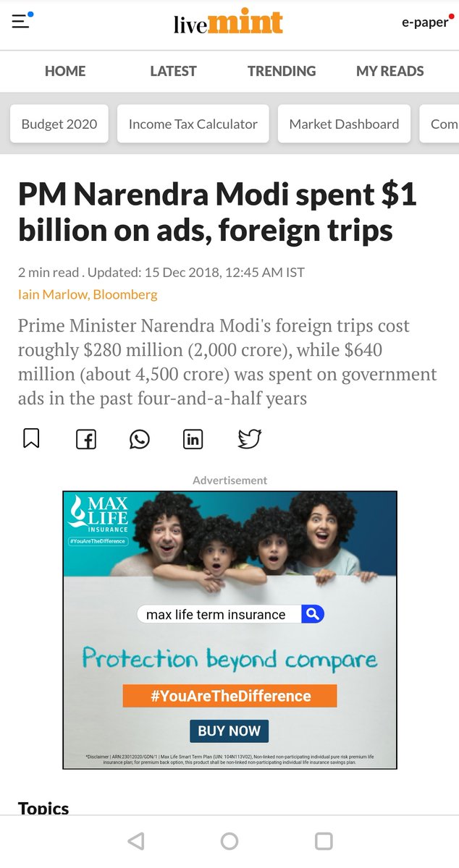Viewport: 459px width, 868px height.
Task: Switch to the TRENDING tab
Action: [282, 71]
